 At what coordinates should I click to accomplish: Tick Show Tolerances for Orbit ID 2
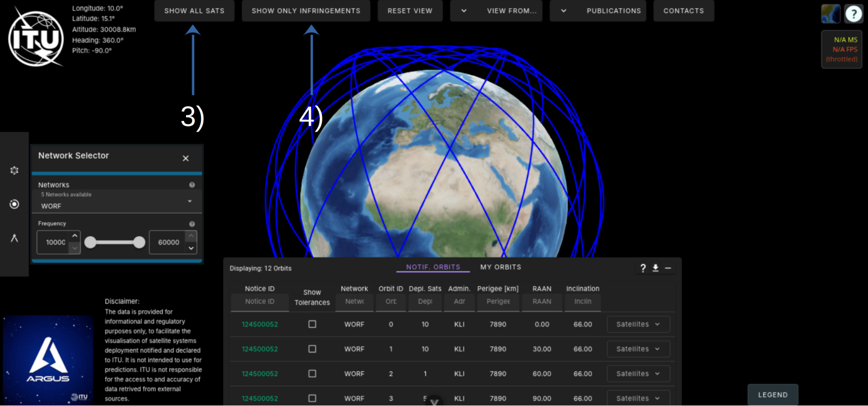(x=312, y=374)
